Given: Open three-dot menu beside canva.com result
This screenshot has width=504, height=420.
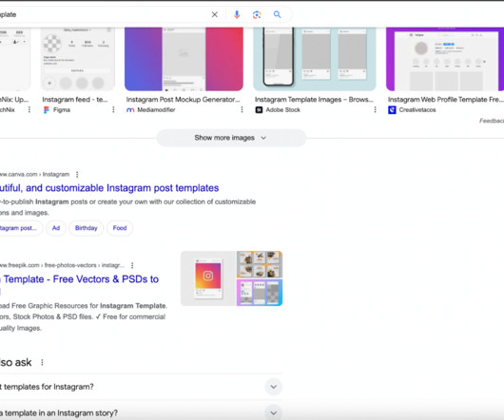Looking at the screenshot, I should coord(77,174).
